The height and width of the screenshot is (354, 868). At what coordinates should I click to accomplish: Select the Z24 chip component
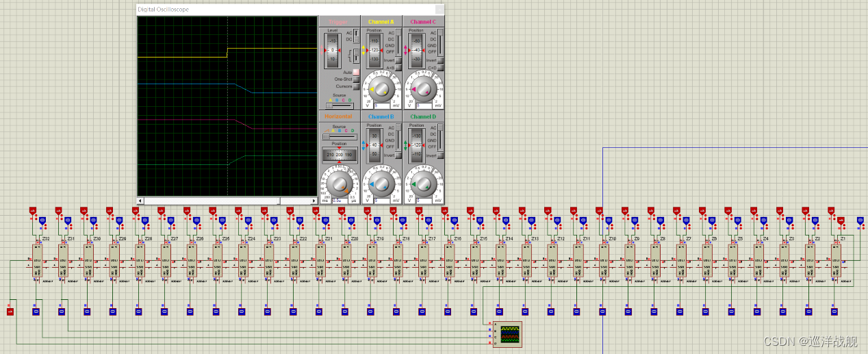click(x=243, y=261)
